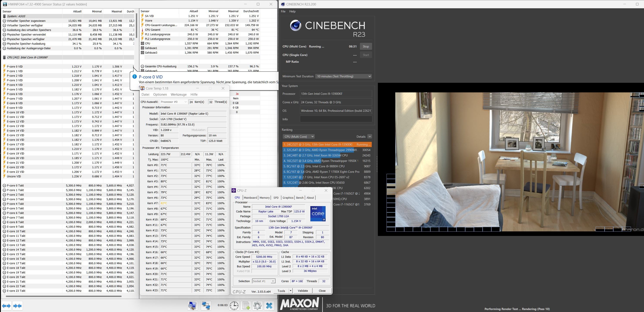Open CPU-Z Selection Socket #1 dropdown
The width and height of the screenshot is (644, 312).
pos(264,281)
